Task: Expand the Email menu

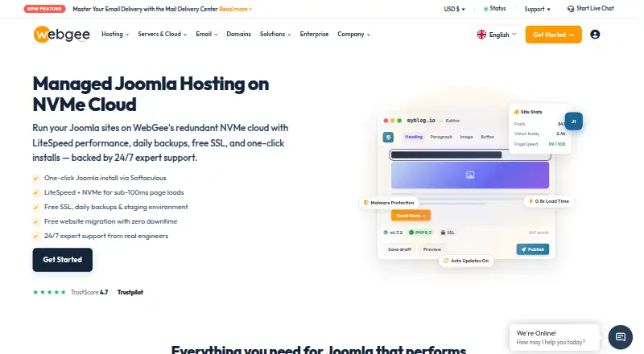Action: (x=207, y=34)
